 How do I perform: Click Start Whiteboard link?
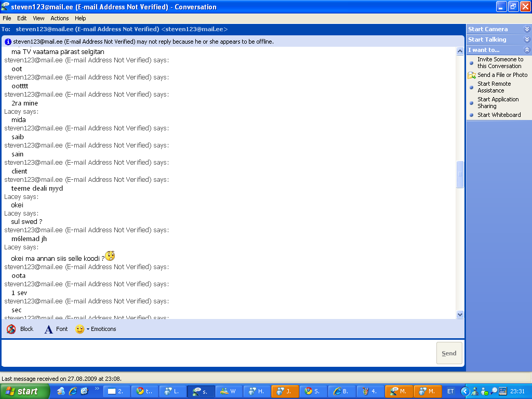(499, 115)
